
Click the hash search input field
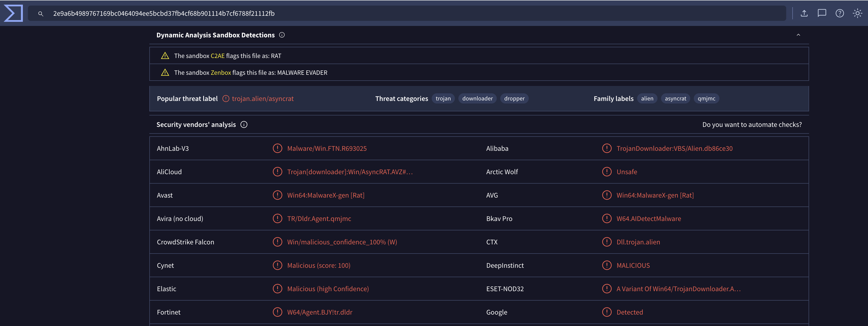coord(407,13)
